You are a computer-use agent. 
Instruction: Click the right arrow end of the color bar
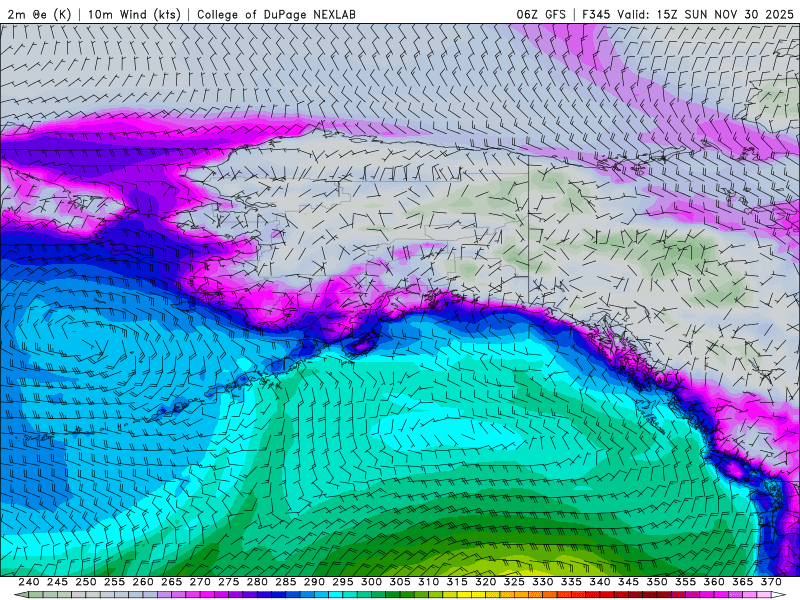pos(779,595)
